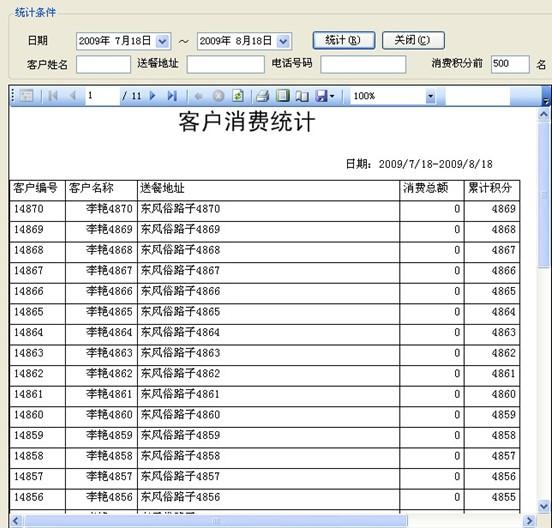This screenshot has height=528, width=552.
Task: Go to first page of report
Action: (53, 96)
